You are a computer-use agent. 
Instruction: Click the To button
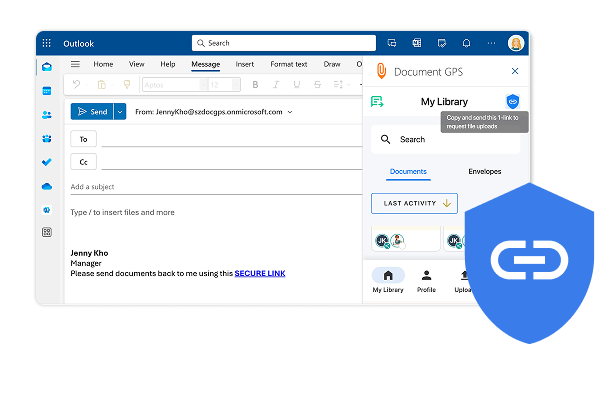click(x=83, y=139)
